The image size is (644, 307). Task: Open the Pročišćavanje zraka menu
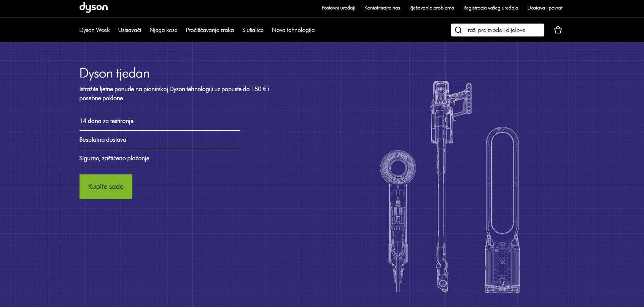point(210,30)
